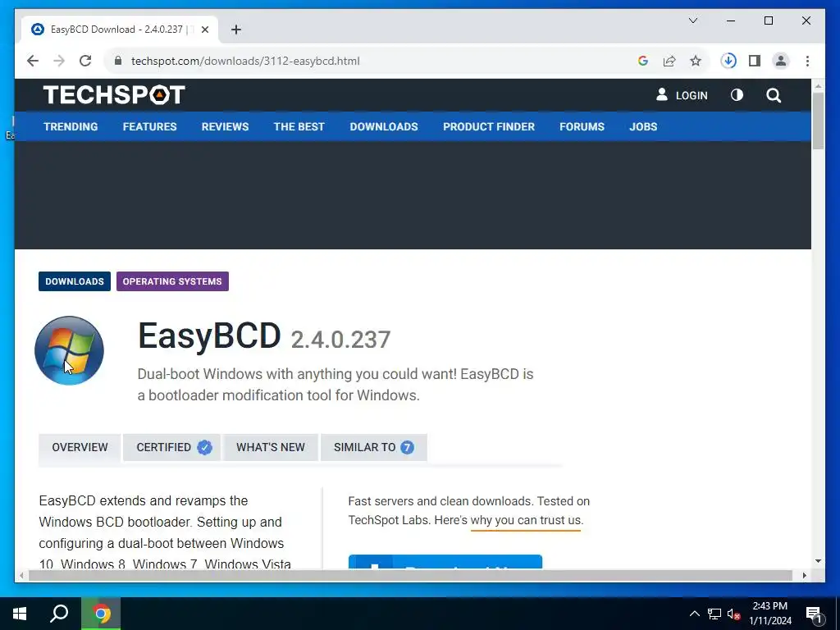Share this page via share icon

pos(669,61)
